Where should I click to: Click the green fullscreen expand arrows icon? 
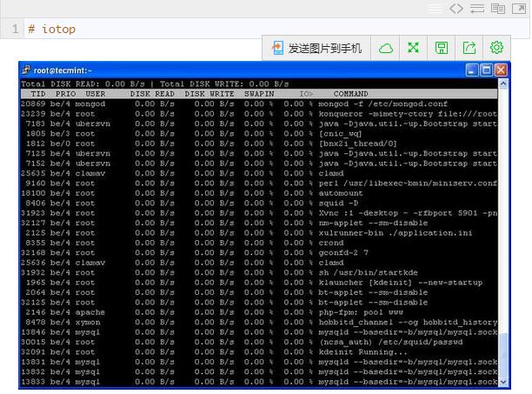pos(413,48)
